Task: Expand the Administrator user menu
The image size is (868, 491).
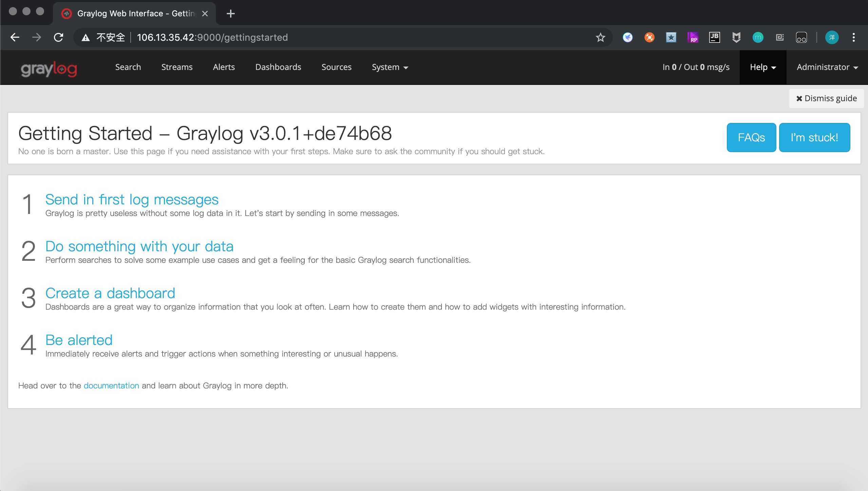Action: click(827, 67)
